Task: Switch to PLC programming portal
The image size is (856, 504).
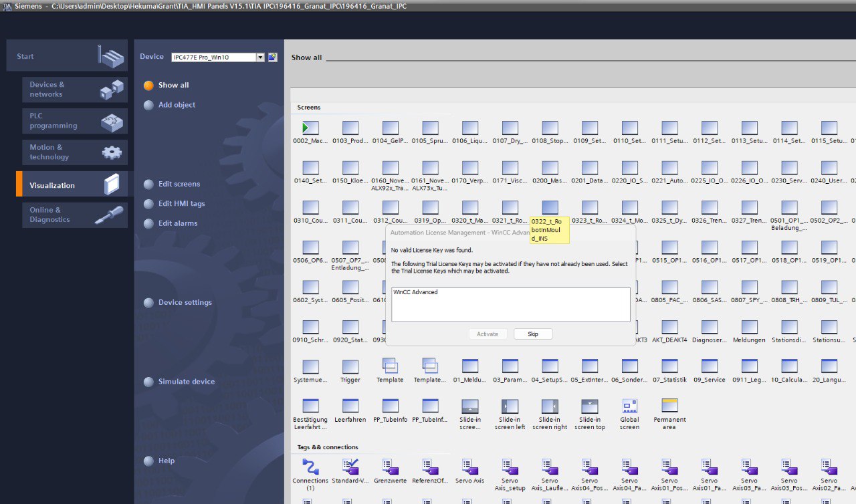Action: tap(75, 121)
